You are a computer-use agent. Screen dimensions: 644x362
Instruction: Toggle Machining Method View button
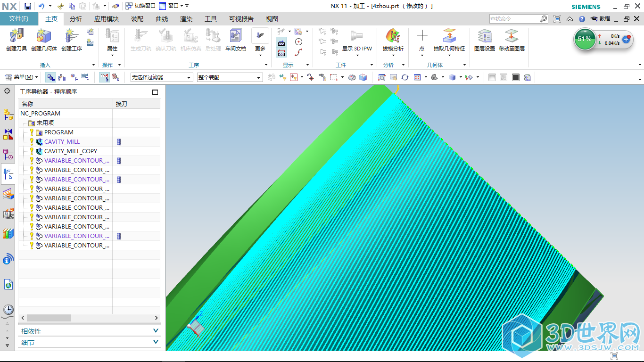point(85,77)
